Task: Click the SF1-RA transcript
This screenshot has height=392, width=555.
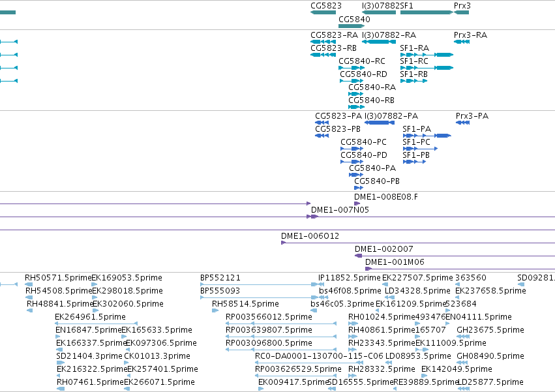Action: click(x=427, y=55)
